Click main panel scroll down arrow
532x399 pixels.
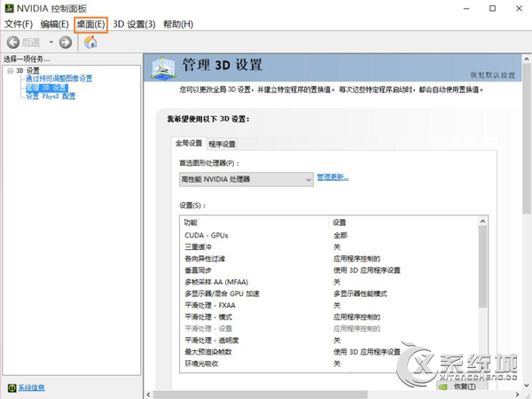tap(526, 386)
